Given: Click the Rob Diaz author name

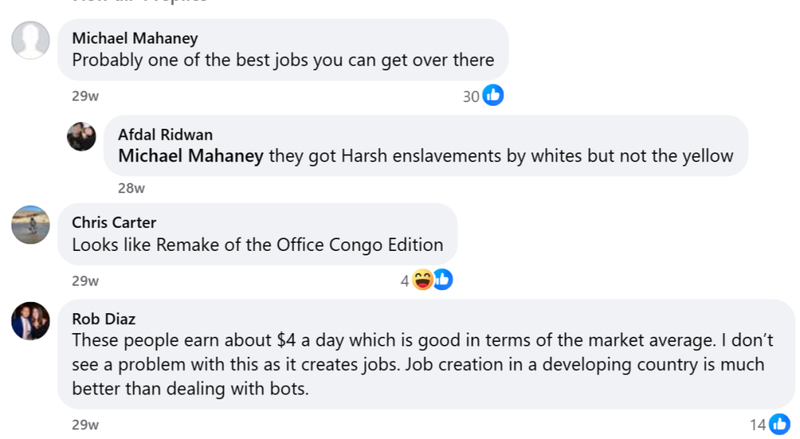Looking at the screenshot, I should pyautogui.click(x=105, y=318).
